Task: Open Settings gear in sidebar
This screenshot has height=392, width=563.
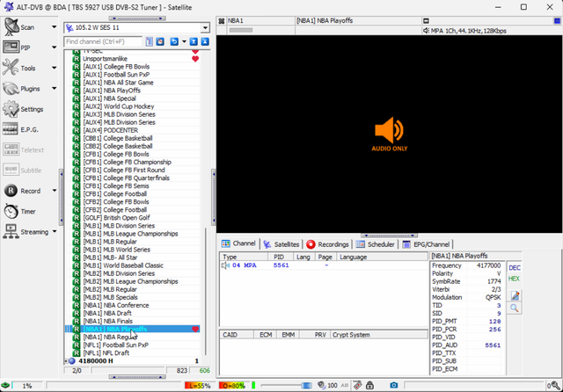Action: [11, 109]
